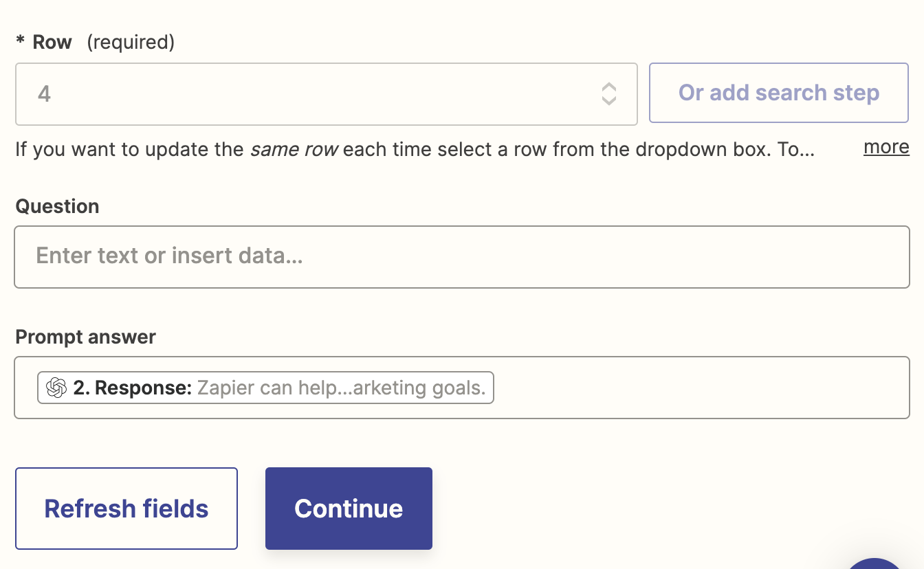Click the OpenAI icon in the Response pill

pos(56,388)
